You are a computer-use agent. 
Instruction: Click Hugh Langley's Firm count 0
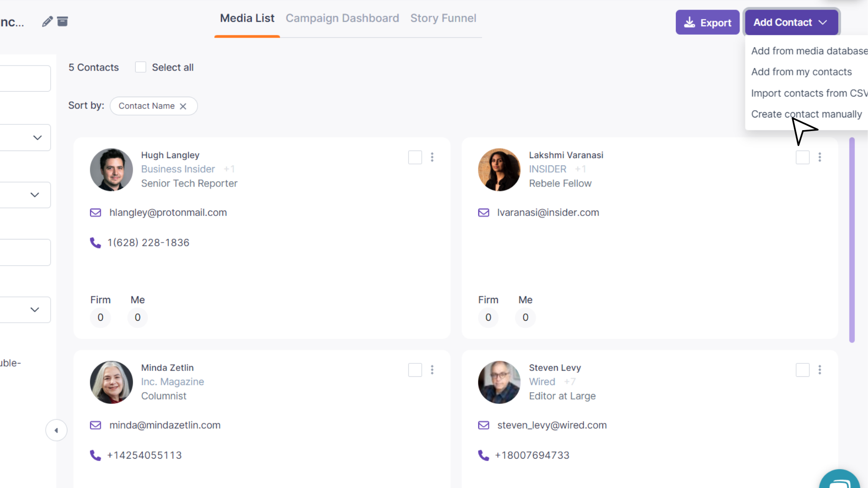(x=100, y=317)
